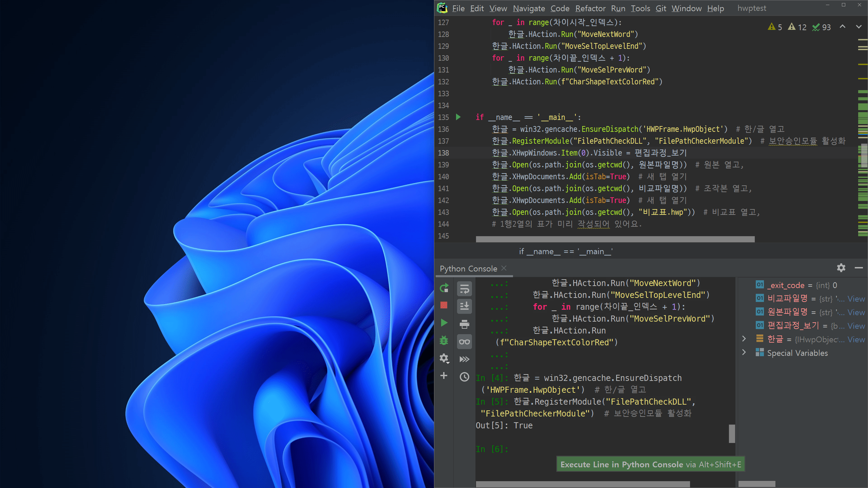
Task: Open command queue triple-arrow icon
Action: pos(464,359)
